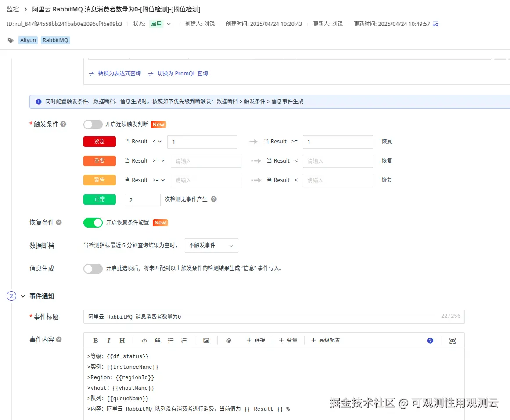Open help icon beside 事件内容
The height and width of the screenshot is (420, 510).
pyautogui.click(x=58, y=339)
